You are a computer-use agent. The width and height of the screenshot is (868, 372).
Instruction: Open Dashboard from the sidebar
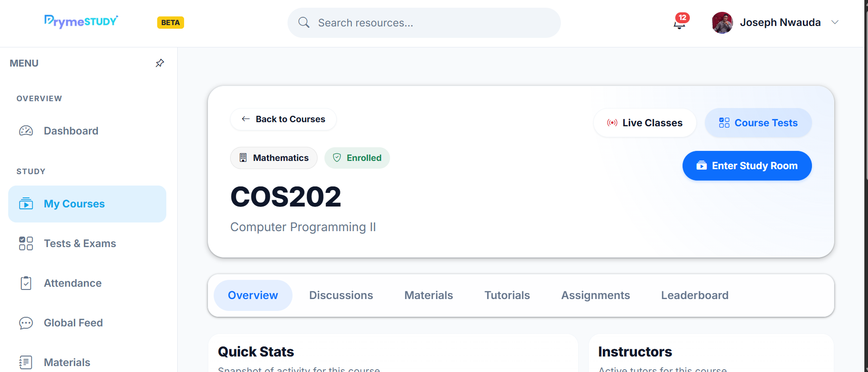click(x=71, y=131)
